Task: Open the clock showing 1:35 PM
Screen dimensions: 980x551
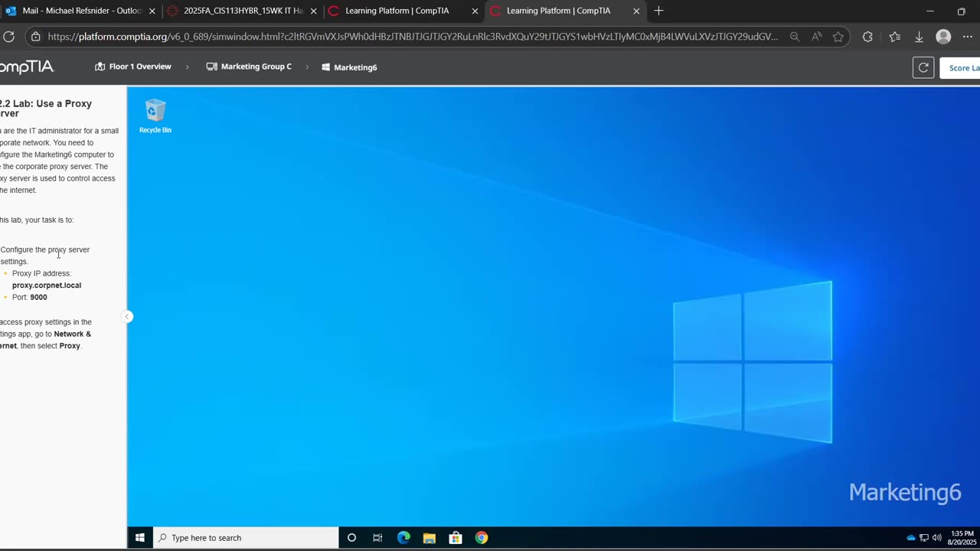Action: [962, 538]
